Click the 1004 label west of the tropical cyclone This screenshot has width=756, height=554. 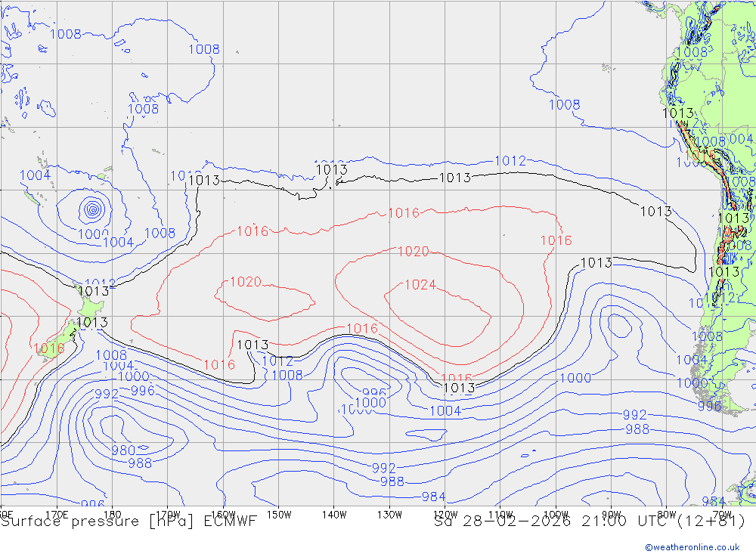(x=35, y=175)
